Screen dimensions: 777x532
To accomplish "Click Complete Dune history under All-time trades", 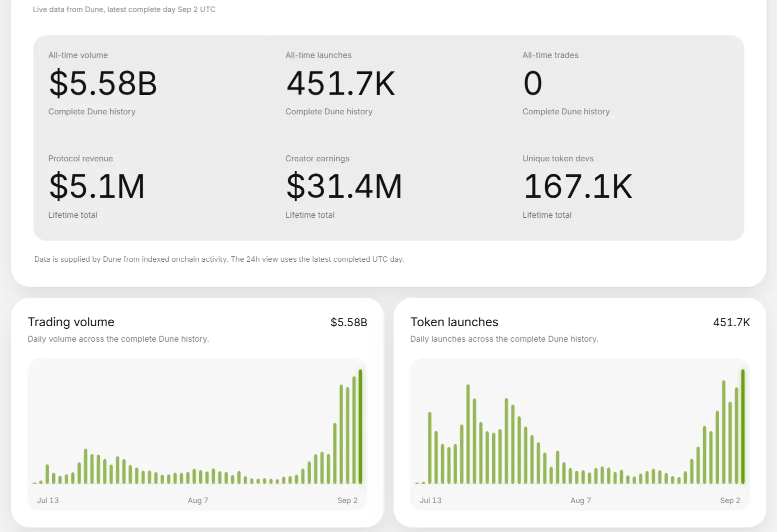I will tap(566, 112).
